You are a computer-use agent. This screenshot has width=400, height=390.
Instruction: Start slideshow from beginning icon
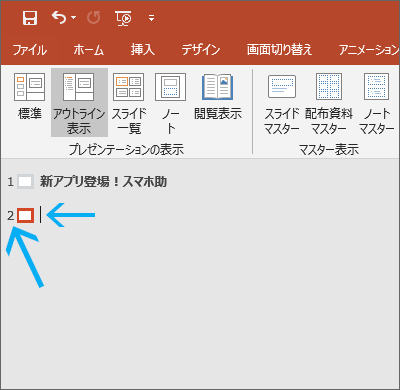click(123, 18)
